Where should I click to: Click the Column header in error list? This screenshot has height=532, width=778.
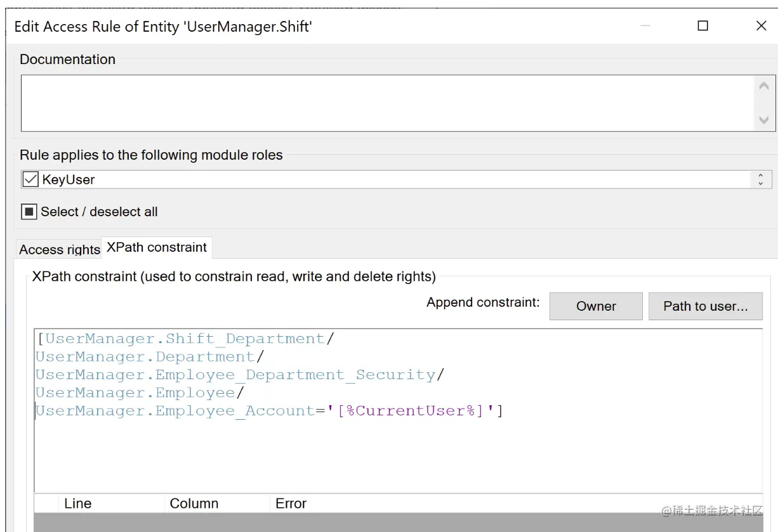194,503
